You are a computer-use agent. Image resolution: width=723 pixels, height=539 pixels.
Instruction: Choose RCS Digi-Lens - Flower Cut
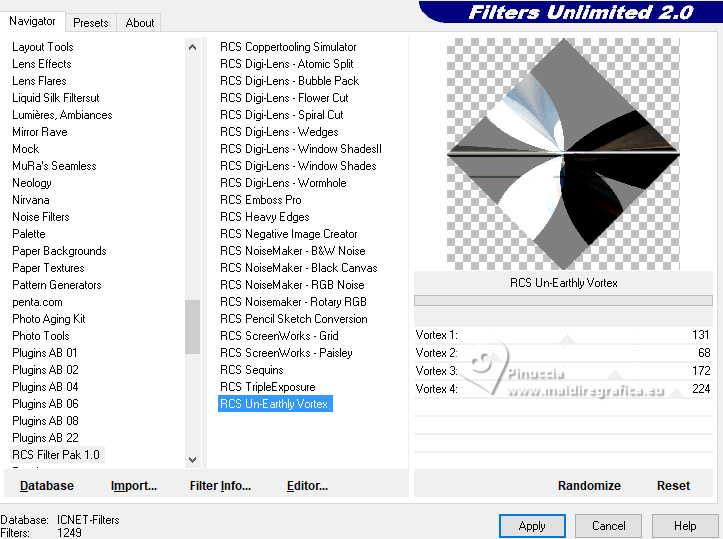tap(284, 98)
